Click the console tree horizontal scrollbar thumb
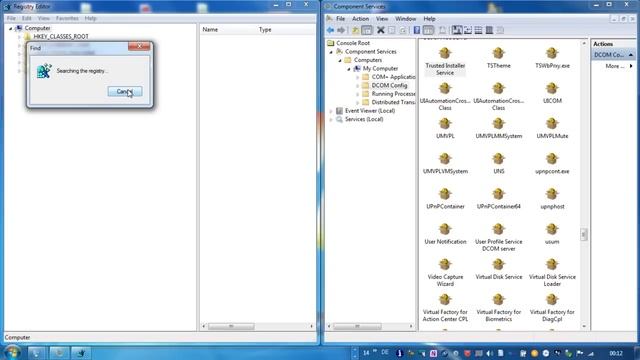640x360 pixels. tap(357, 326)
